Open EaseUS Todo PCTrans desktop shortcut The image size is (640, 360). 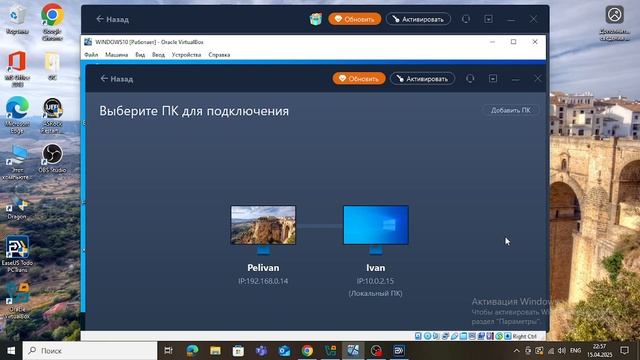pos(17,254)
